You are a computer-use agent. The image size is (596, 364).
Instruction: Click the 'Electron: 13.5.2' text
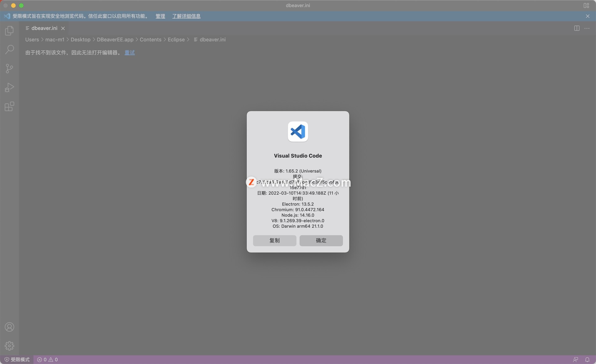click(x=298, y=204)
